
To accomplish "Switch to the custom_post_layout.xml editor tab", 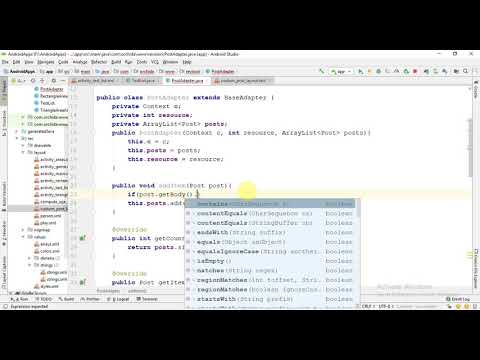I will (x=243, y=81).
